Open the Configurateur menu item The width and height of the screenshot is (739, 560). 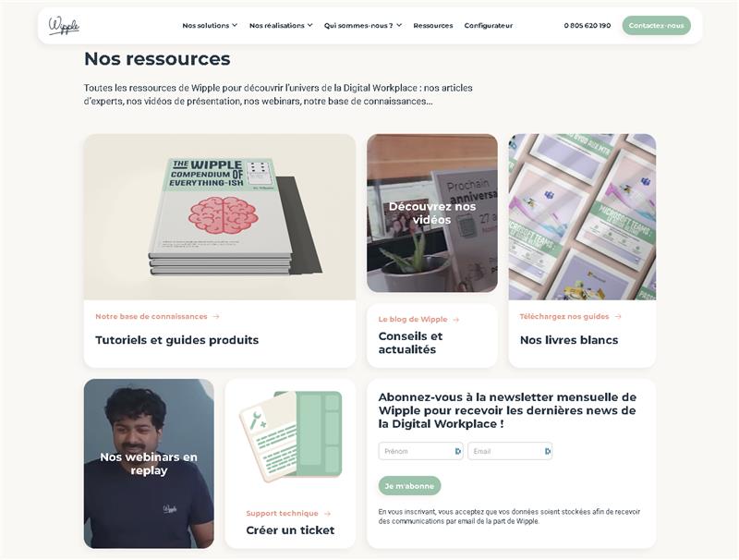[489, 26]
